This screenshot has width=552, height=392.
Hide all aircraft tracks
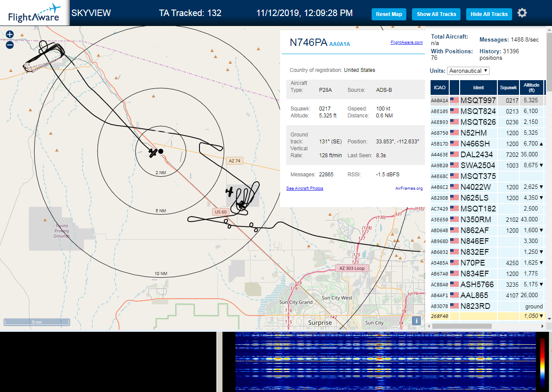click(x=489, y=14)
